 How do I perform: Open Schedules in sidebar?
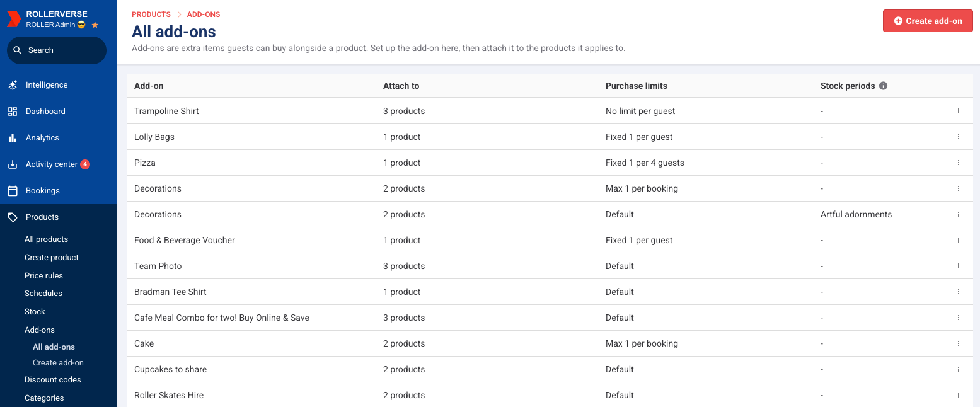[x=43, y=294]
